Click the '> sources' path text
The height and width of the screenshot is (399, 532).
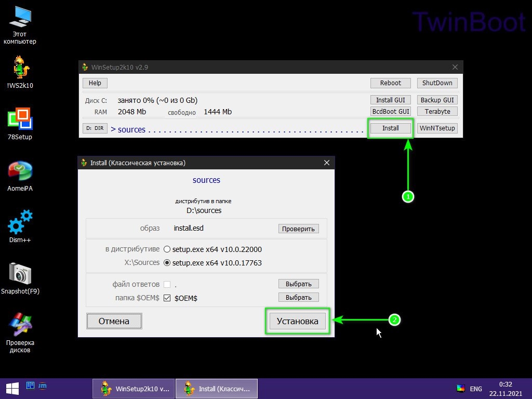128,129
